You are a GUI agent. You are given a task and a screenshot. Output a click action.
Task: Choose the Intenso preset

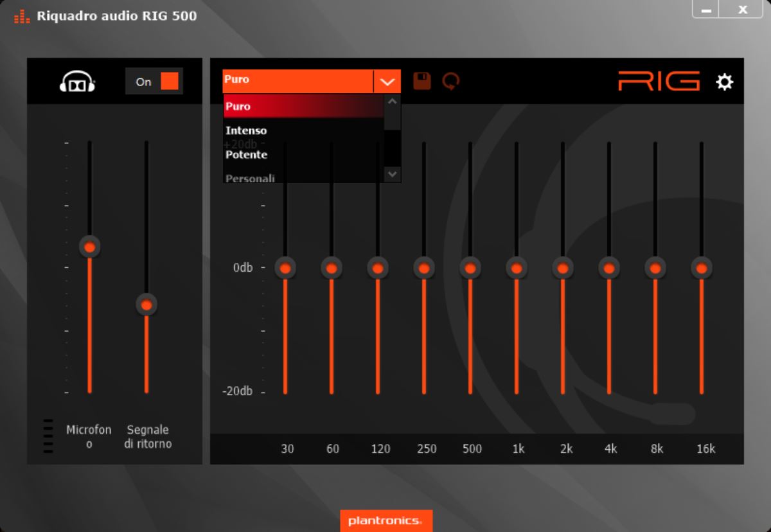click(303, 130)
